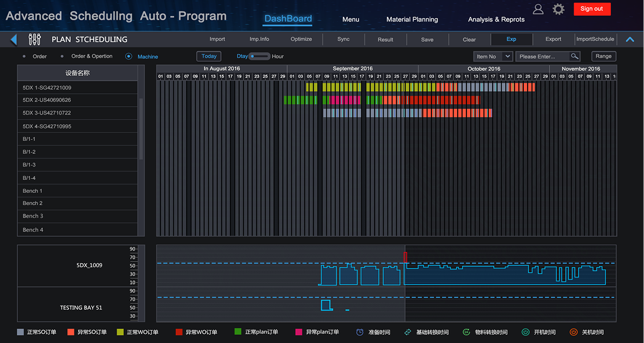
Task: Select the Order radio button
Action: tap(24, 56)
